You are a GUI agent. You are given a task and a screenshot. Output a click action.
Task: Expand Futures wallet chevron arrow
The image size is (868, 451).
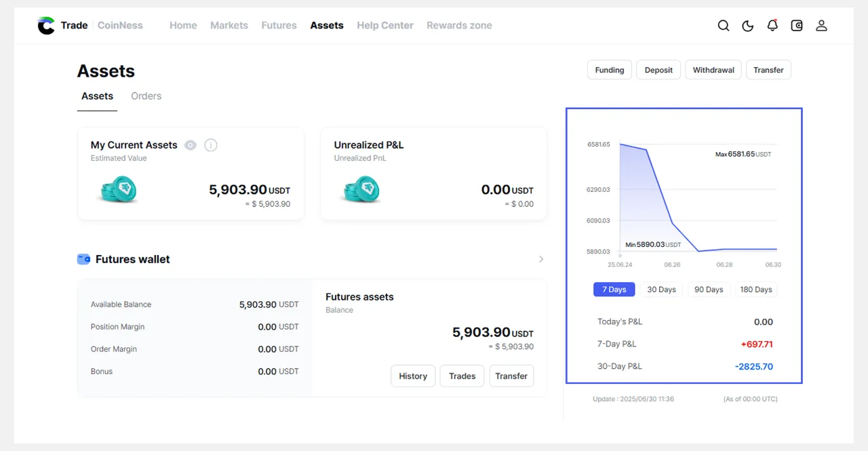point(541,259)
